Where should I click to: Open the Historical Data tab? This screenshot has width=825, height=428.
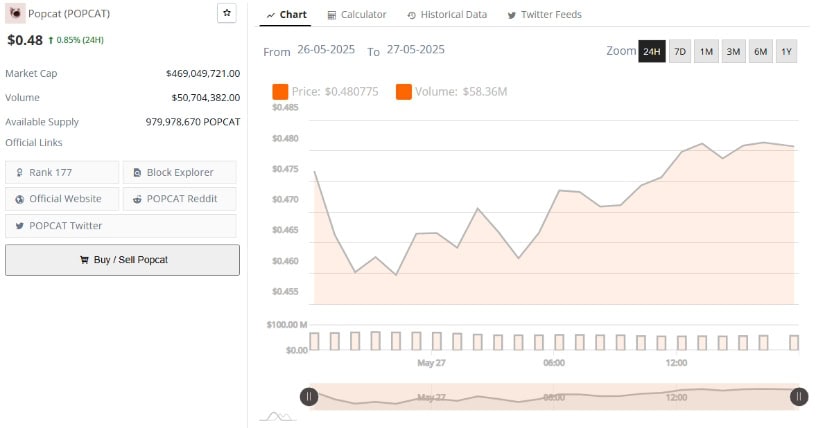click(x=447, y=15)
